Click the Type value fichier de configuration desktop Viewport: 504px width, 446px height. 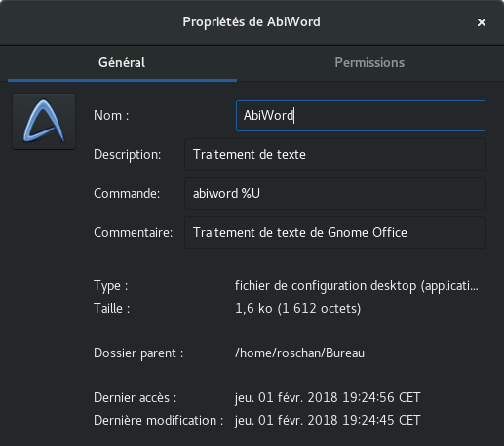coord(357,286)
